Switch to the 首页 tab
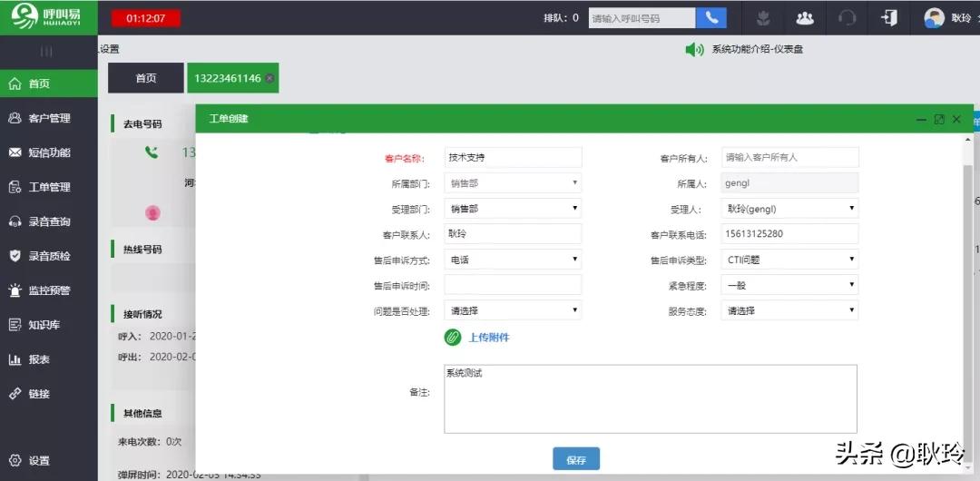Viewport: 980px width, 481px height. click(146, 78)
